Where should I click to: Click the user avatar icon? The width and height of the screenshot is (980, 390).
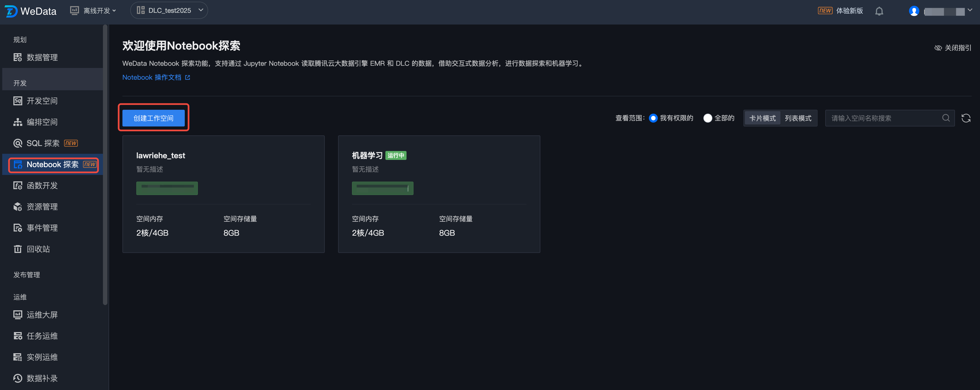[x=914, y=11]
